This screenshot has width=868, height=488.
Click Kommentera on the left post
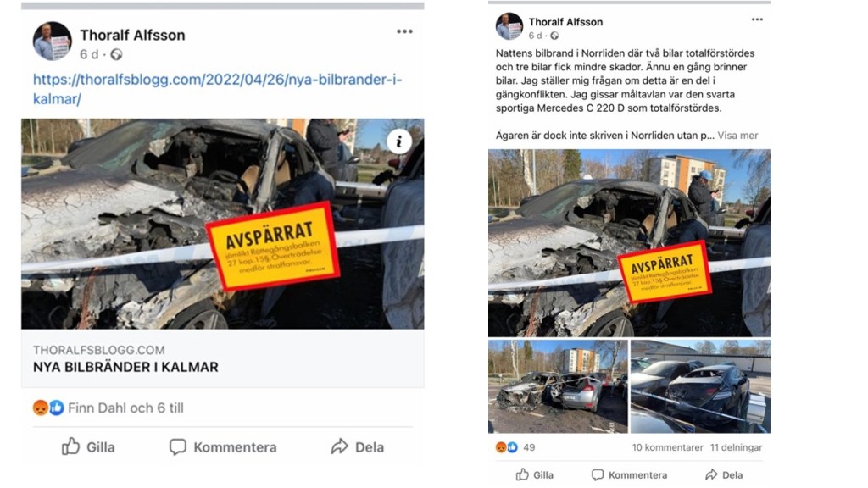tap(223, 447)
